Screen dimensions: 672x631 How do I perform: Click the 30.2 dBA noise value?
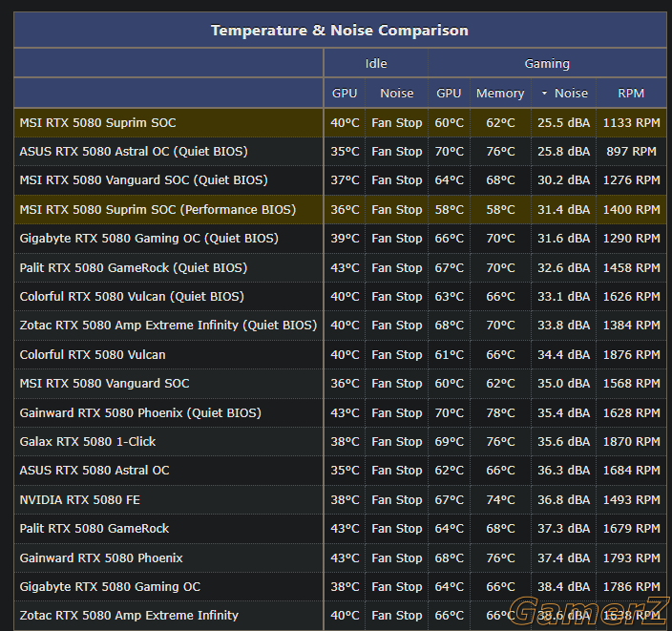click(x=563, y=180)
